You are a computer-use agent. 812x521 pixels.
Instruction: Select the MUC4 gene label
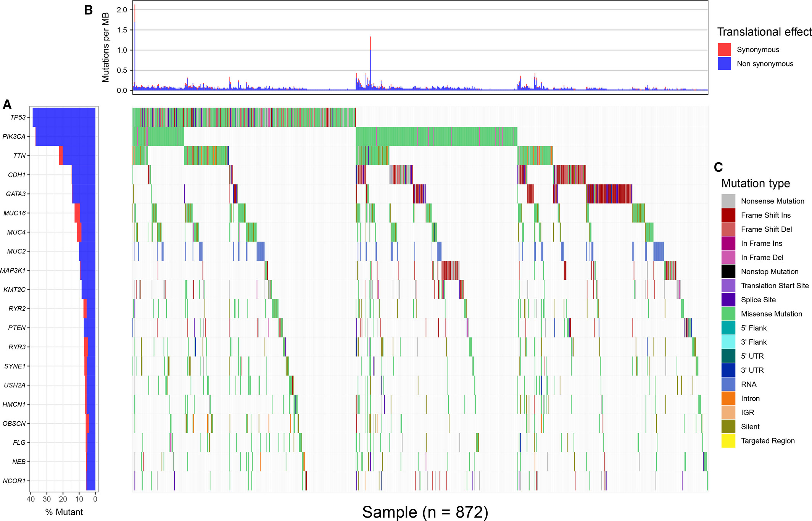[16, 232]
